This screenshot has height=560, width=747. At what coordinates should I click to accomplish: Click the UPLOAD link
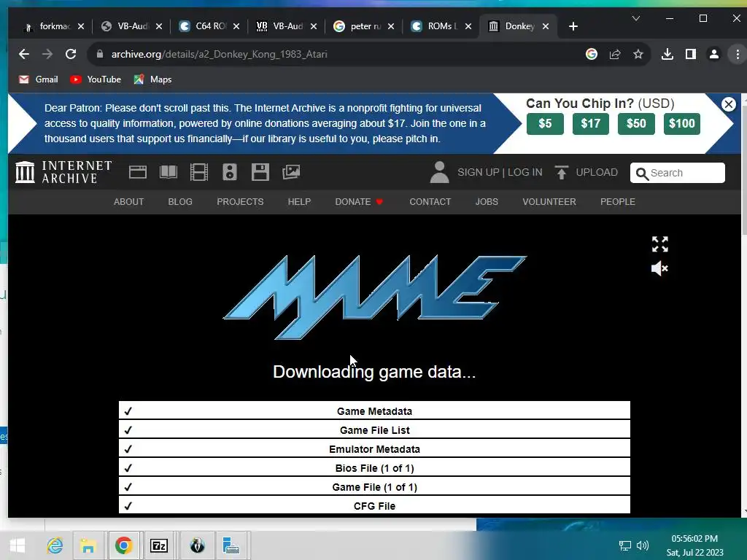coord(587,172)
